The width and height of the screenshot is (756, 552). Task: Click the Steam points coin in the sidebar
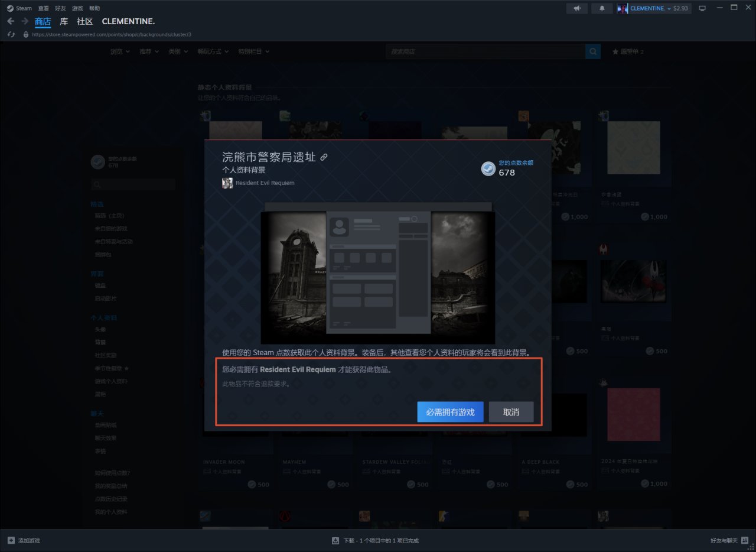[98, 162]
